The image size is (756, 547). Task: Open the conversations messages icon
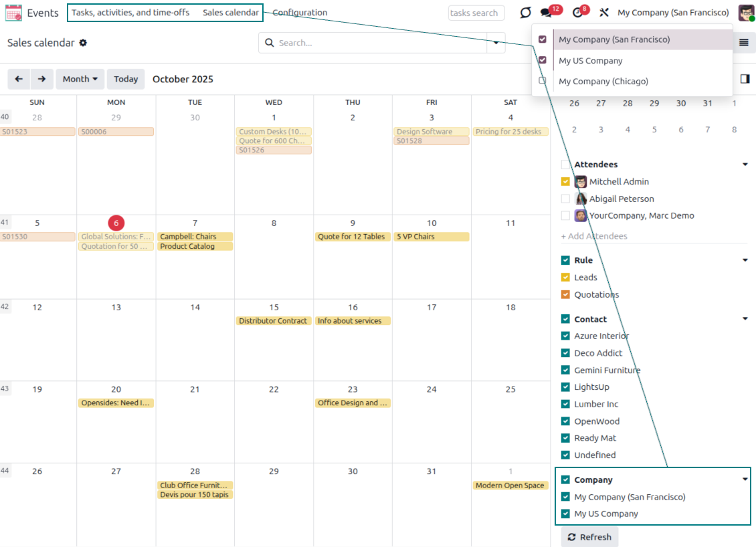[547, 13]
